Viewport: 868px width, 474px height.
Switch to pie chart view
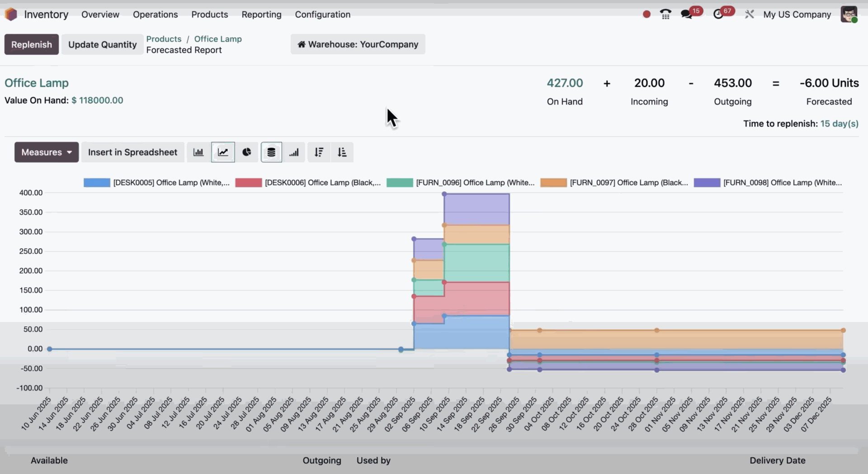click(247, 152)
